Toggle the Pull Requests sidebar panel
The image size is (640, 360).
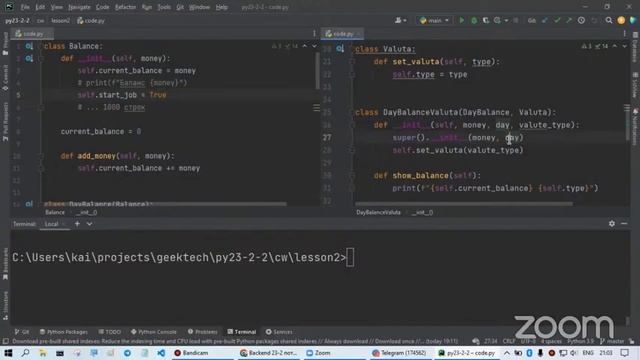pos(5,121)
